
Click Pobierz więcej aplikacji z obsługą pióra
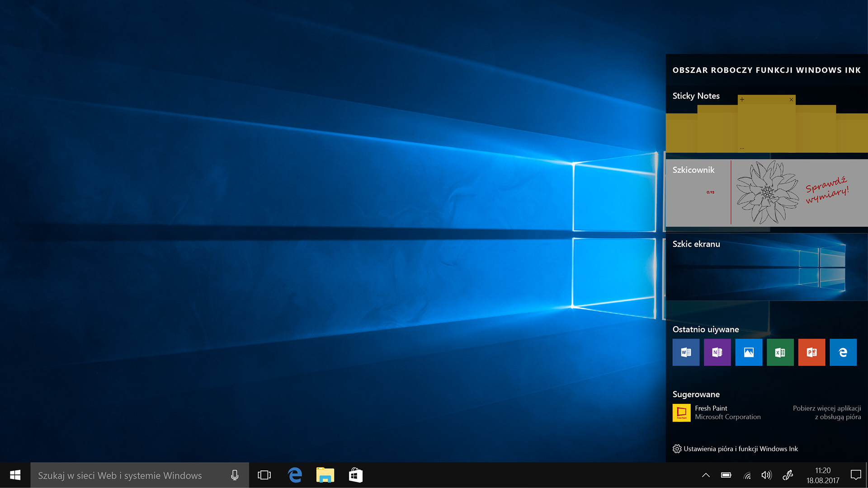827,413
